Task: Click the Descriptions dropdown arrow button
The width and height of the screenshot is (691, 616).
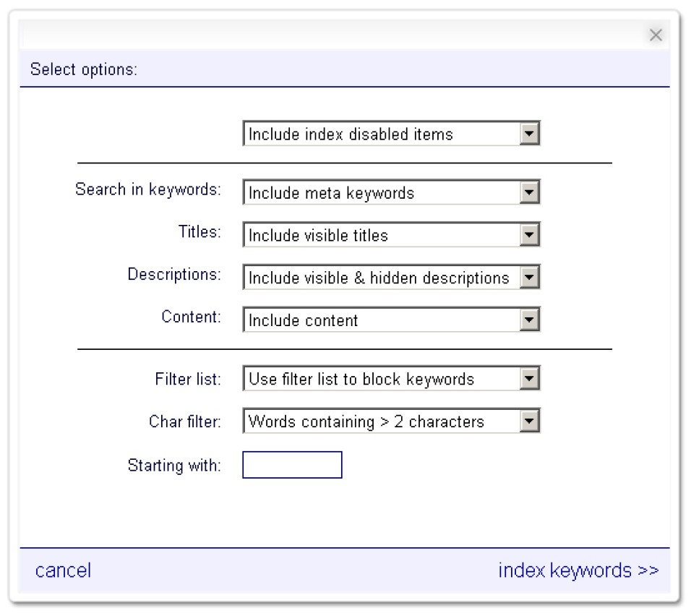Action: click(530, 278)
